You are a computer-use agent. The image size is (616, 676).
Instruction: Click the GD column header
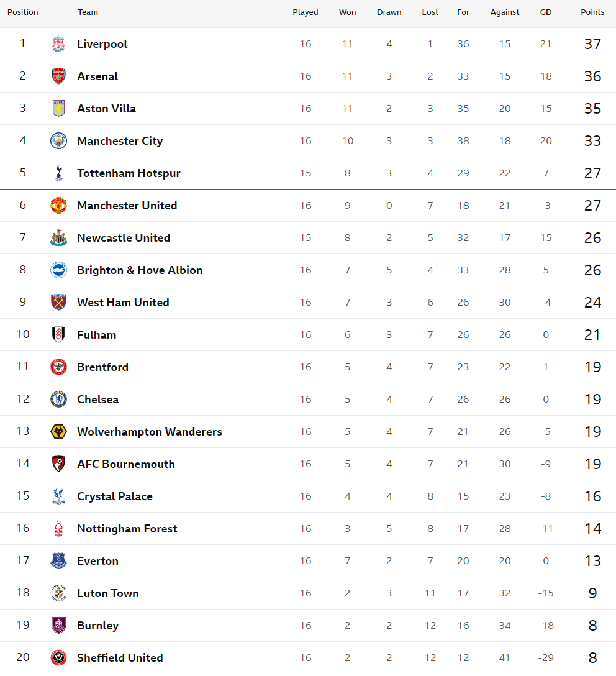click(546, 12)
